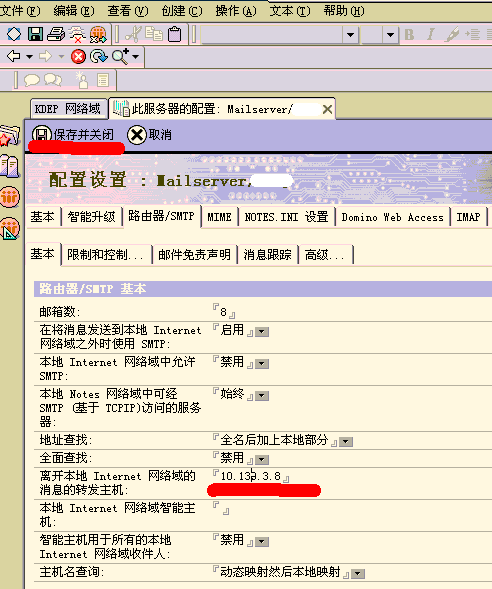Image resolution: width=492 pixels, height=589 pixels.
Task: Click the 保存并关闭 button
Action: click(x=73, y=134)
